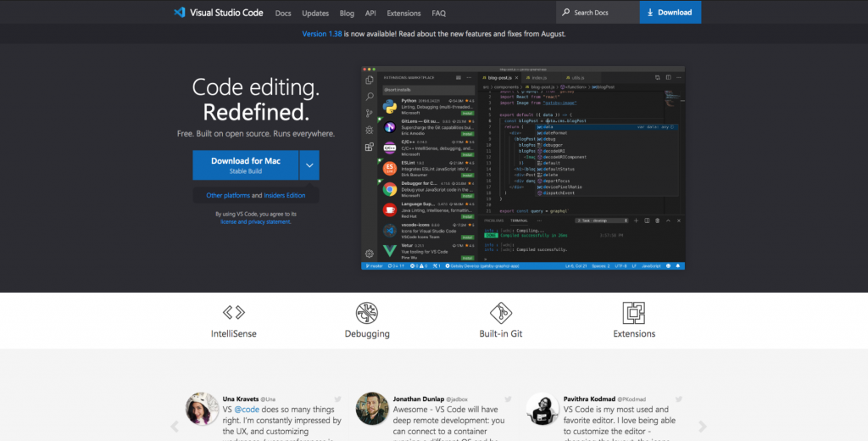Click the gear settings icon in editor screenshot

370,254
